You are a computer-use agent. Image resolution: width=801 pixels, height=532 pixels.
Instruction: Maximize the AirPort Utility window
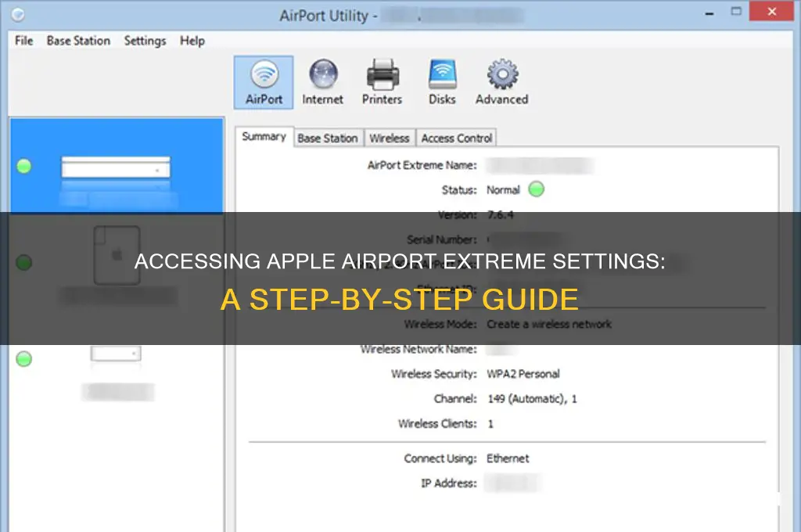pos(736,11)
